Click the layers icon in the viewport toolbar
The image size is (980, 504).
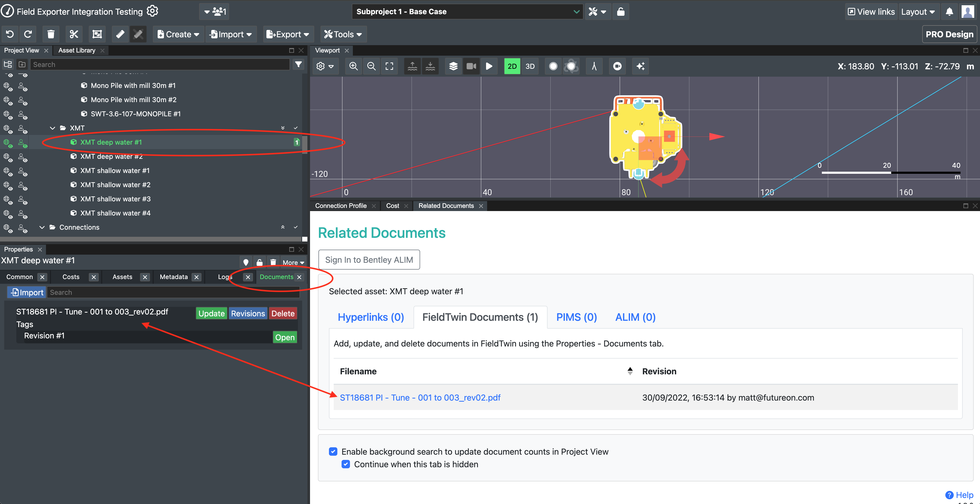pyautogui.click(x=453, y=66)
